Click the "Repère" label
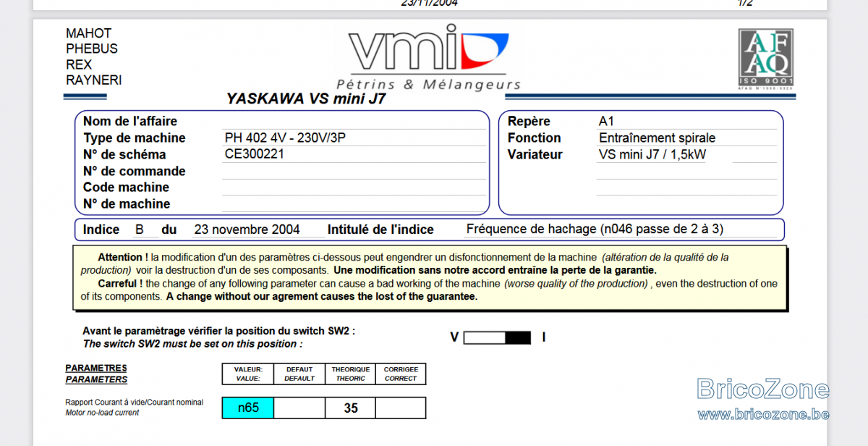 coord(529,122)
